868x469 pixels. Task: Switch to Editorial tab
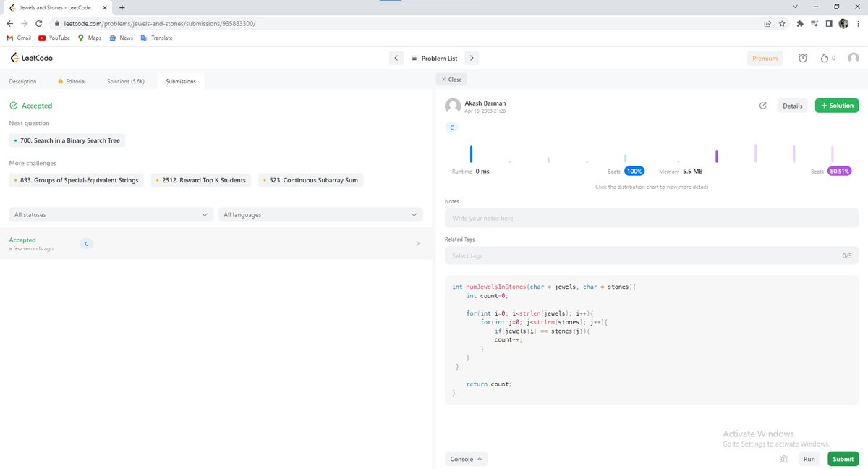pyautogui.click(x=72, y=81)
